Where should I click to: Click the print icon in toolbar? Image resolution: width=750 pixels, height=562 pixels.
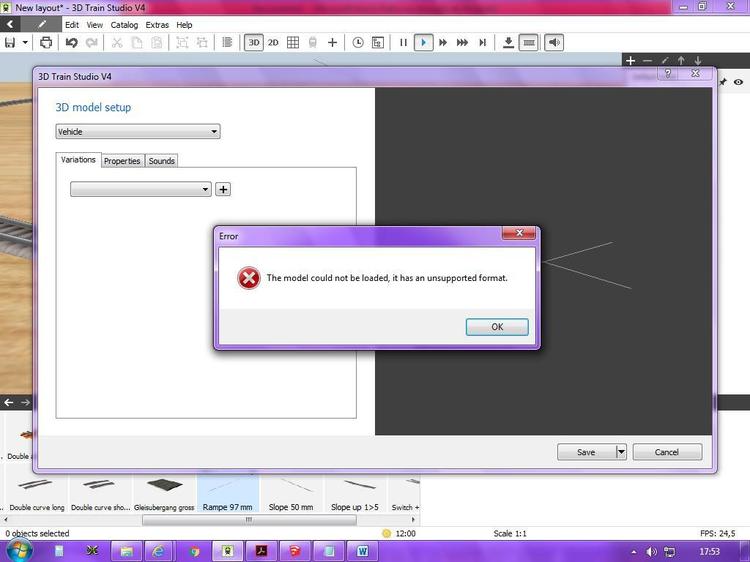[x=46, y=43]
